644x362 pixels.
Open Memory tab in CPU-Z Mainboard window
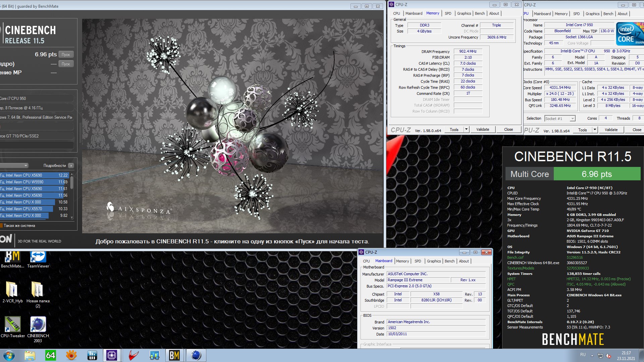click(402, 261)
